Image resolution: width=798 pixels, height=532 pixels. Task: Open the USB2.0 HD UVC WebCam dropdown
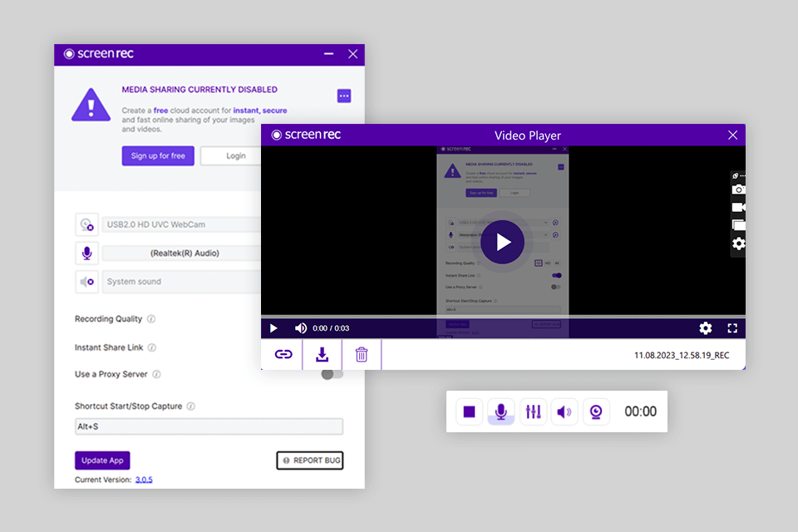click(x=182, y=224)
